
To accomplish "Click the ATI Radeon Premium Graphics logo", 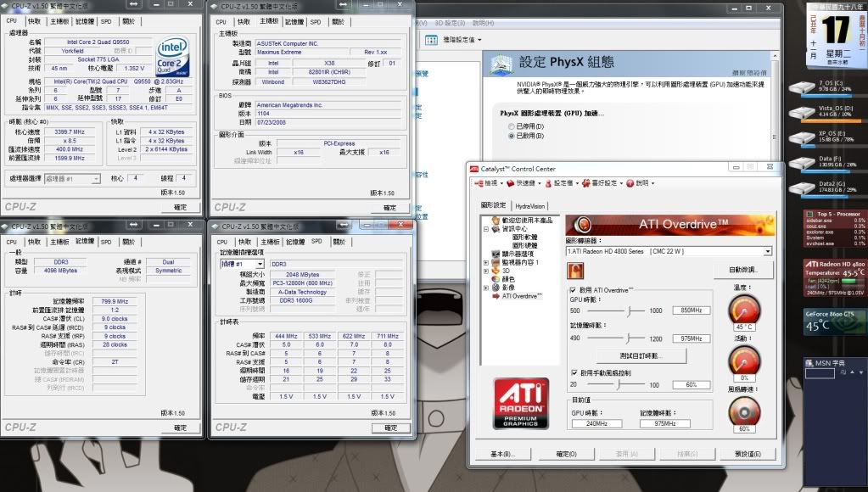I will 520,404.
